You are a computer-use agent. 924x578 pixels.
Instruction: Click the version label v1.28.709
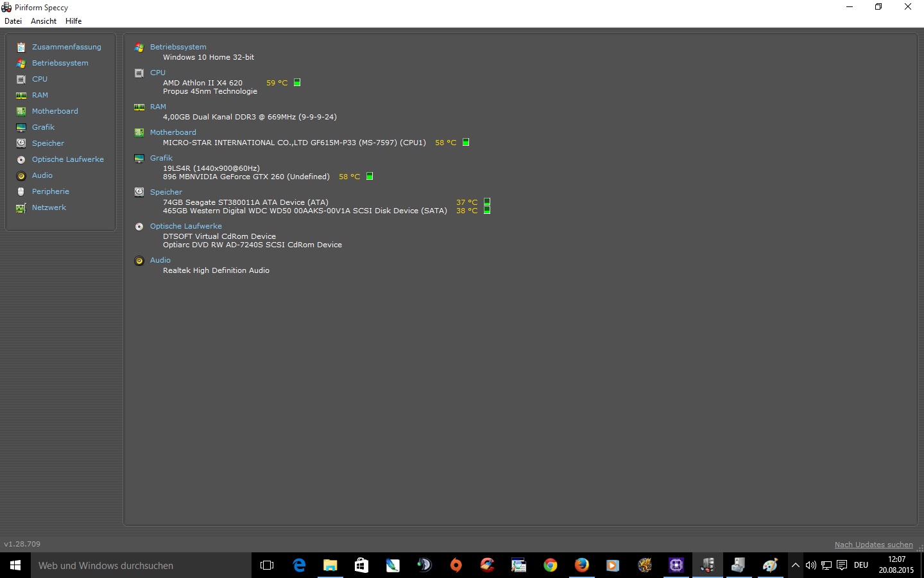point(22,544)
